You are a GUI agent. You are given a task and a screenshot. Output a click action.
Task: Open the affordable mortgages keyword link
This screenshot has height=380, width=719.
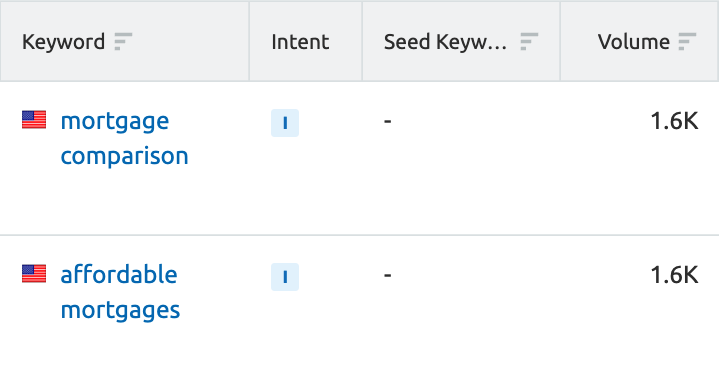coord(120,292)
